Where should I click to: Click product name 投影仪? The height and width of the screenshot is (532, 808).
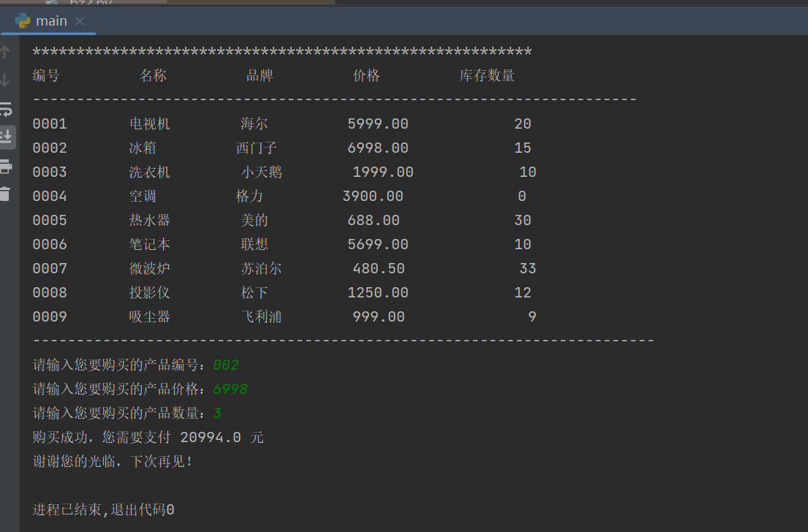click(x=149, y=292)
